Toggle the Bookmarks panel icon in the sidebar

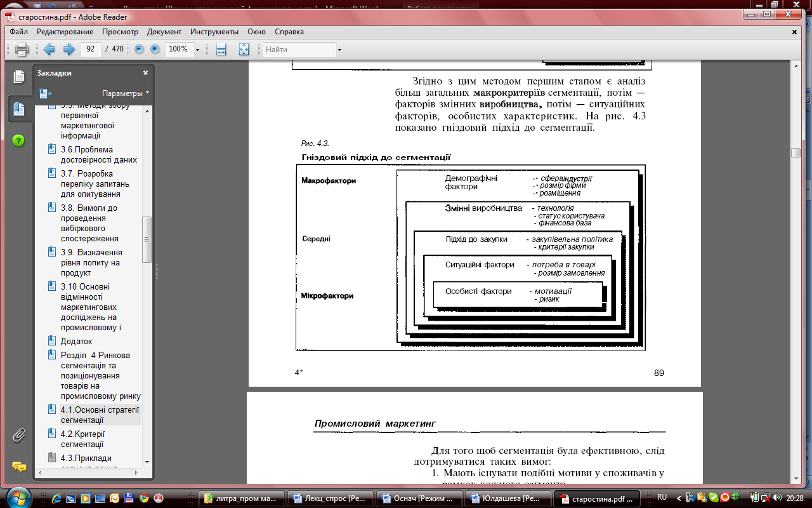coord(18,109)
